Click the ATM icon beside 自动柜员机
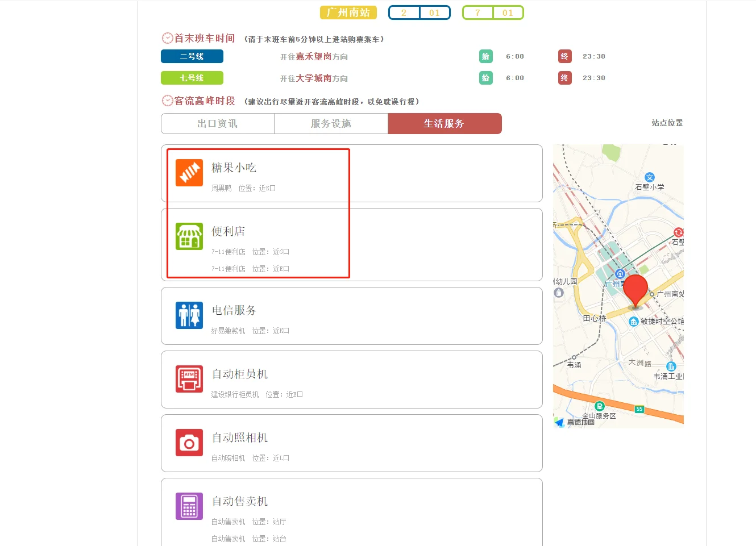 189,379
